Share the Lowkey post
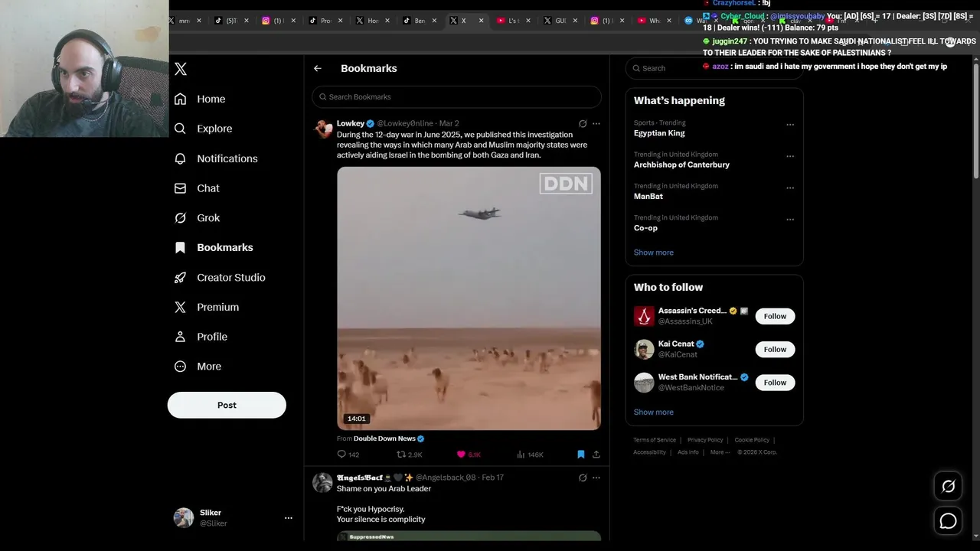The height and width of the screenshot is (551, 980). point(596,455)
